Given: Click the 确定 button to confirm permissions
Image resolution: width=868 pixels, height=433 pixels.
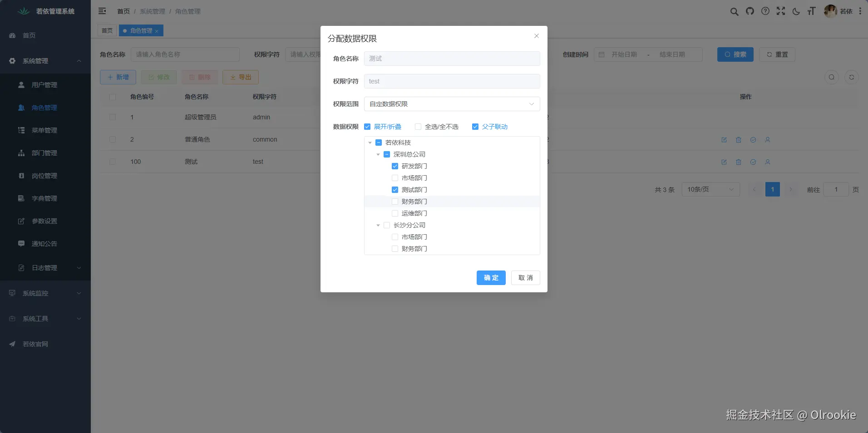Looking at the screenshot, I should 490,277.
